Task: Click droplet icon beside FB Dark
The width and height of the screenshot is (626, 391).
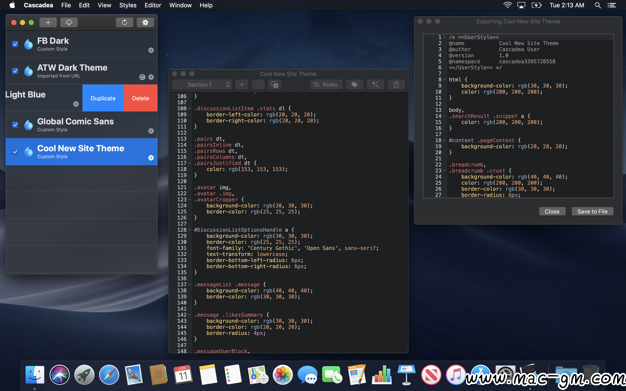Action: click(x=28, y=44)
